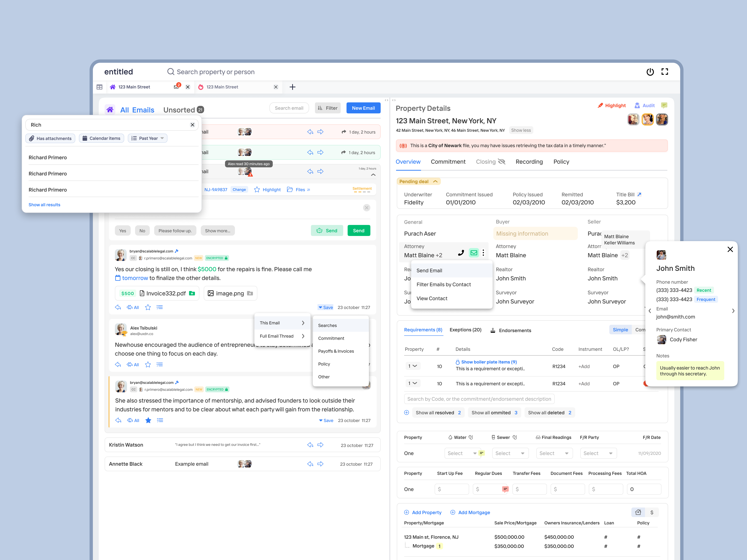Click the home icon beside All Emails
The width and height of the screenshot is (747, 560).
pos(110,109)
